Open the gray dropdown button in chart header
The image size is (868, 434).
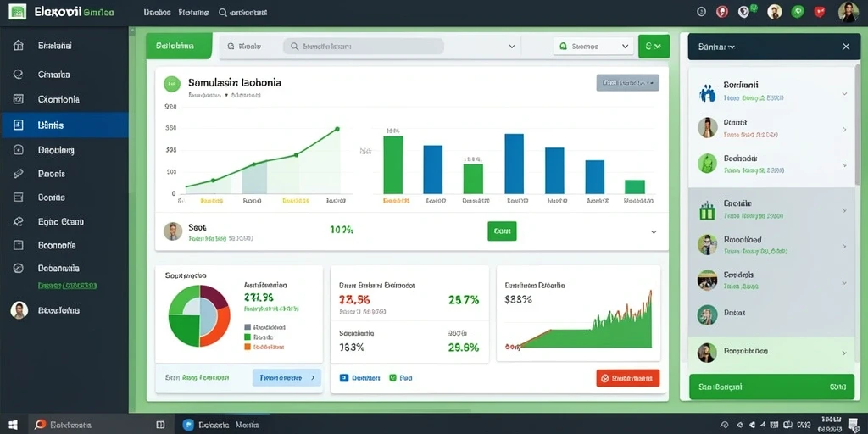point(628,82)
